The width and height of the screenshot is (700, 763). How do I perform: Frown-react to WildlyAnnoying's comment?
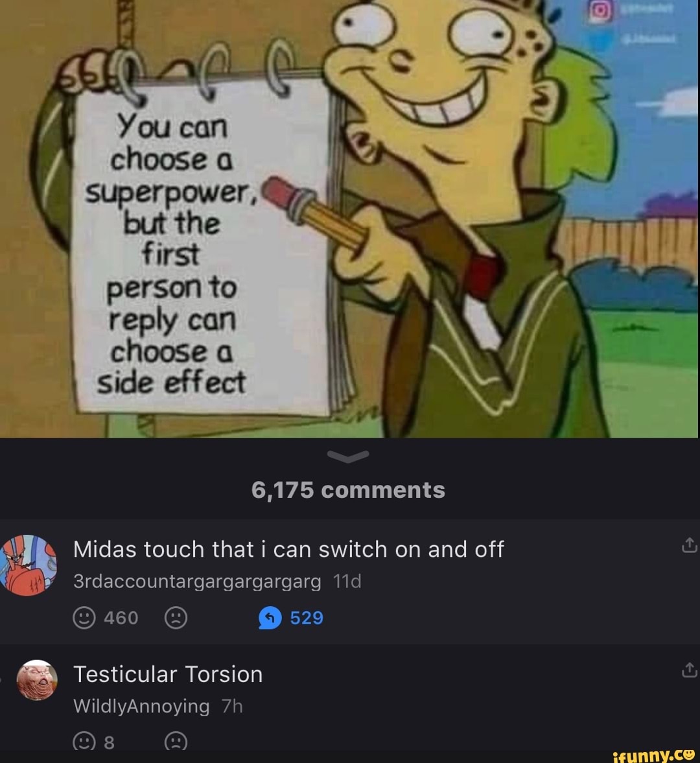click(176, 741)
